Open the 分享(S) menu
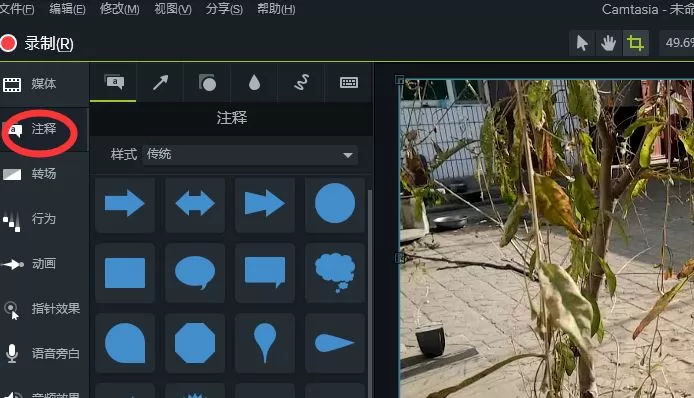 click(224, 9)
